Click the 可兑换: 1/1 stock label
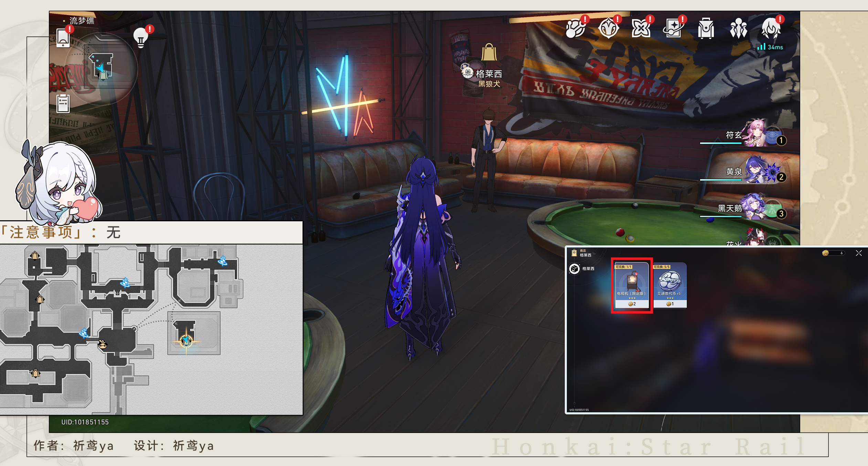Screen dimensions: 868x466 (624, 267)
